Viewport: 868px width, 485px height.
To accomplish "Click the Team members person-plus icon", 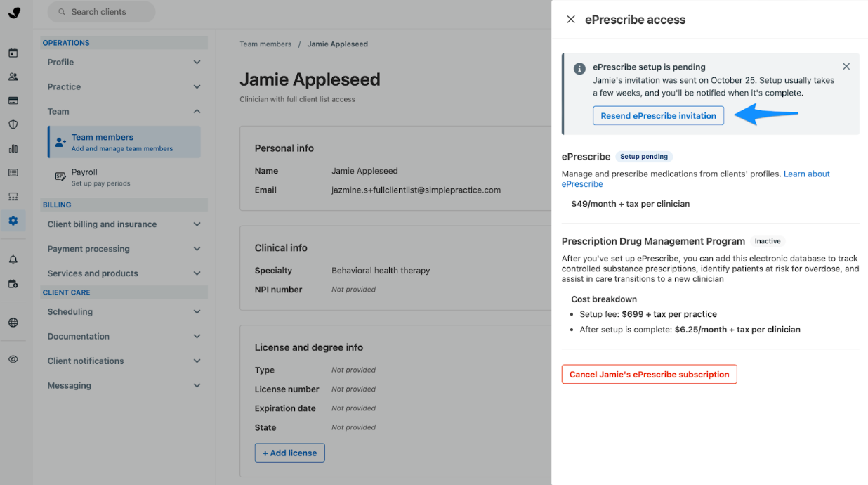I will 60,142.
